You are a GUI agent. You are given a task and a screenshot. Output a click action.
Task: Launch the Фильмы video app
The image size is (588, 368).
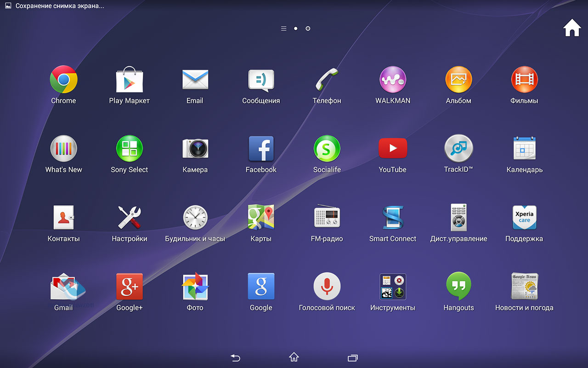click(x=524, y=80)
